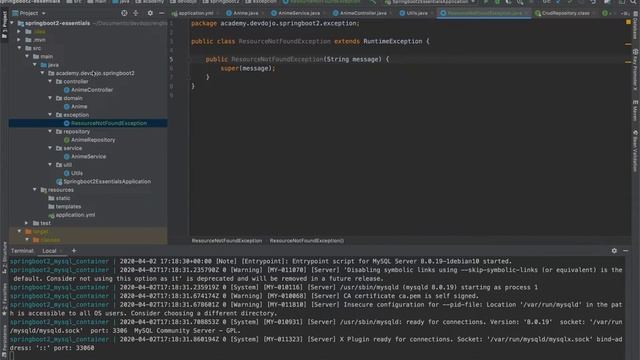
Task: Open the Key Promoter X tool window
Action: (x=636, y=69)
